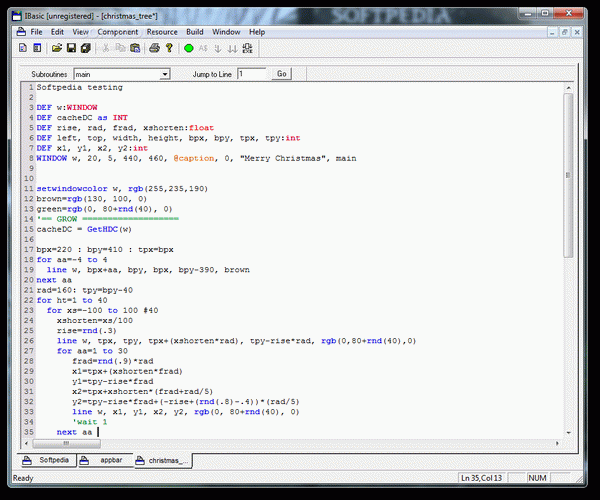Click the Jump to Line input field
The height and width of the screenshot is (500, 600).
(x=251, y=74)
